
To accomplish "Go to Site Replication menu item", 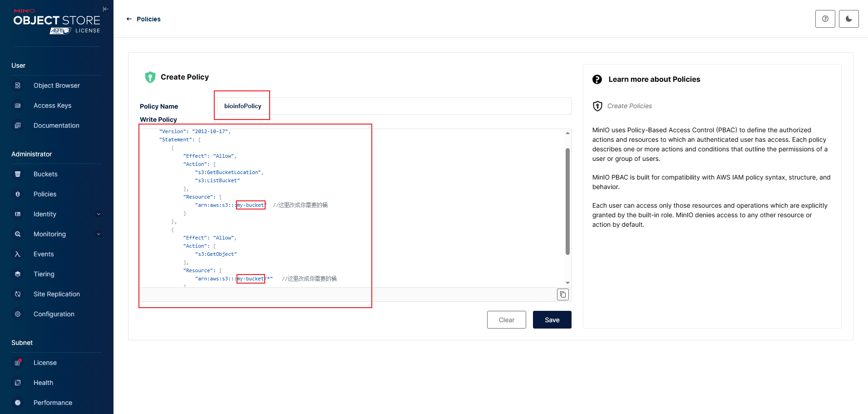I will (x=57, y=294).
